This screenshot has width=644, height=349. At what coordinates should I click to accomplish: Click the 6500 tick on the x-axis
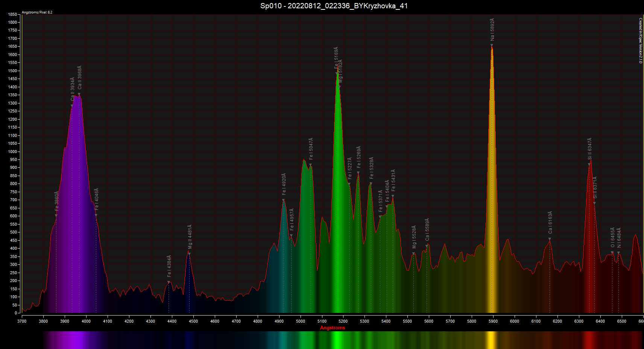pos(622,321)
